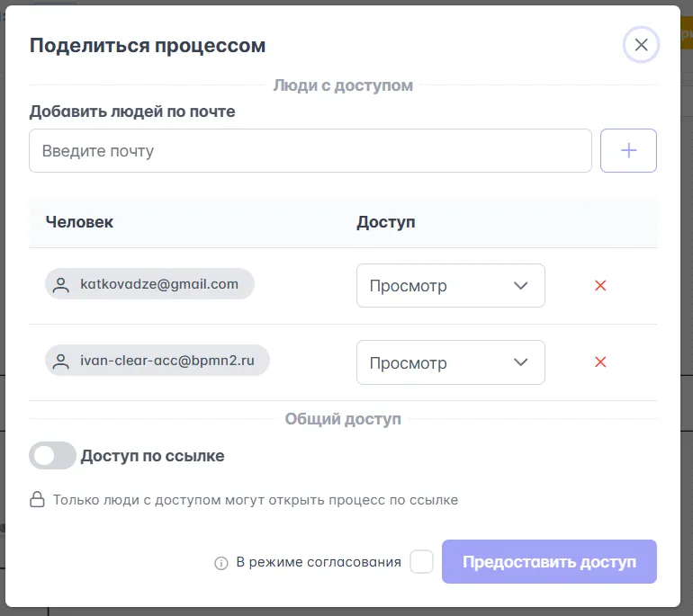Click the person icon beside katkovadze@gmail.com
This screenshot has width=693, height=616.
(61, 285)
